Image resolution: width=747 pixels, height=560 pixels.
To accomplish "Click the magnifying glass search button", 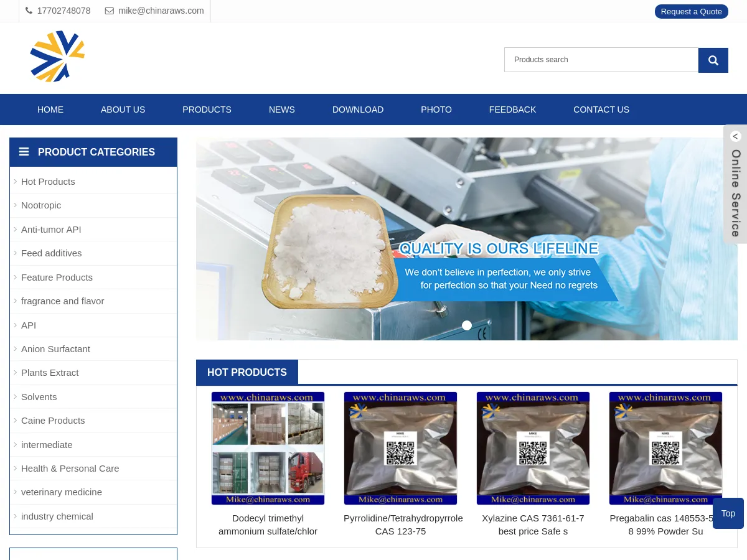I will (713, 60).
